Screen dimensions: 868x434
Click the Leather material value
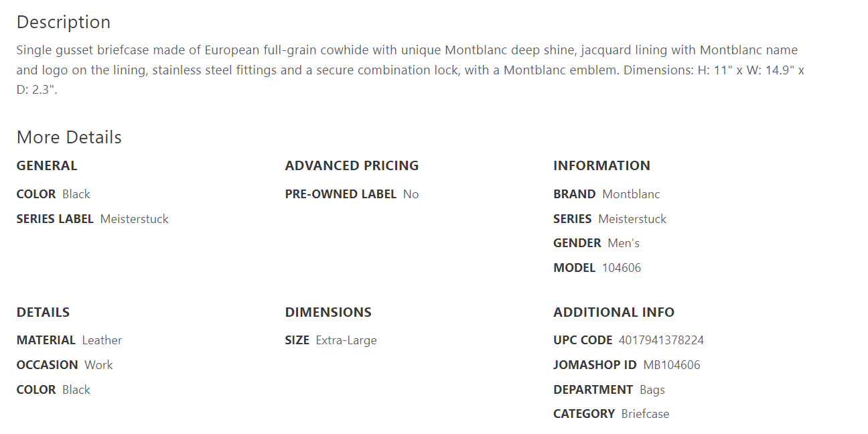102,340
